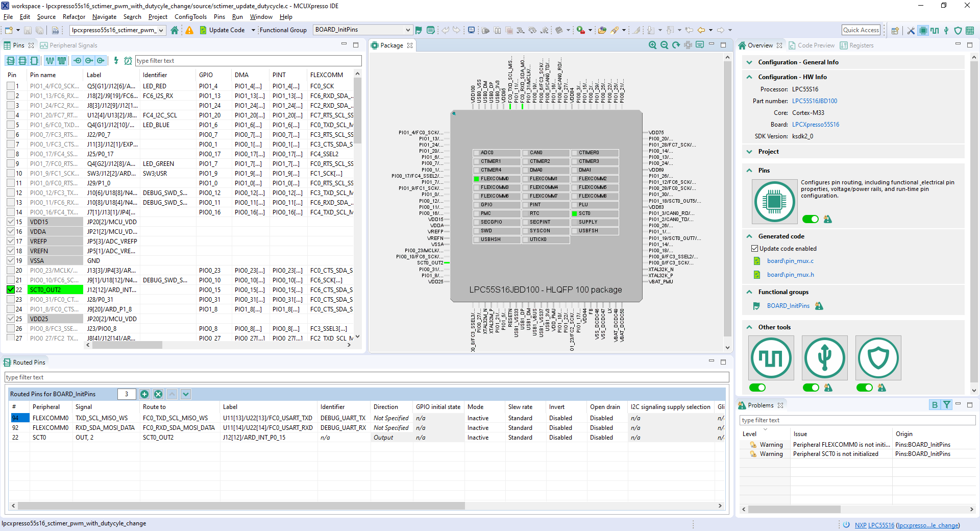Uncheck the Update code enabled checkbox
This screenshot has width=980, height=531.
click(x=754, y=249)
